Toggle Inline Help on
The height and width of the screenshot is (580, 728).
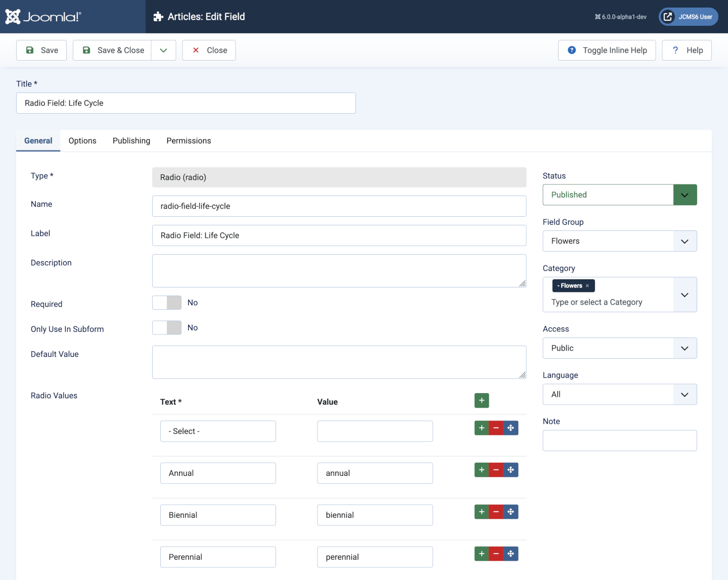click(x=607, y=50)
